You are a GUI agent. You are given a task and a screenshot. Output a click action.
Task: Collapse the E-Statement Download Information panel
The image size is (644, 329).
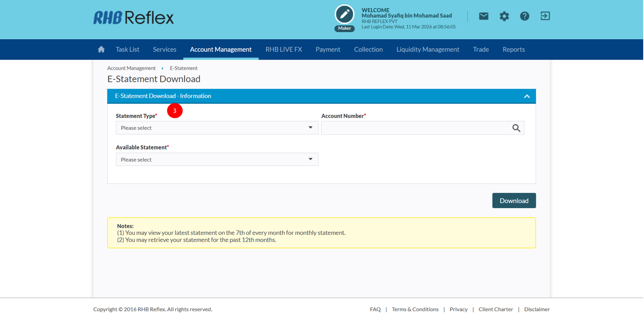526,96
